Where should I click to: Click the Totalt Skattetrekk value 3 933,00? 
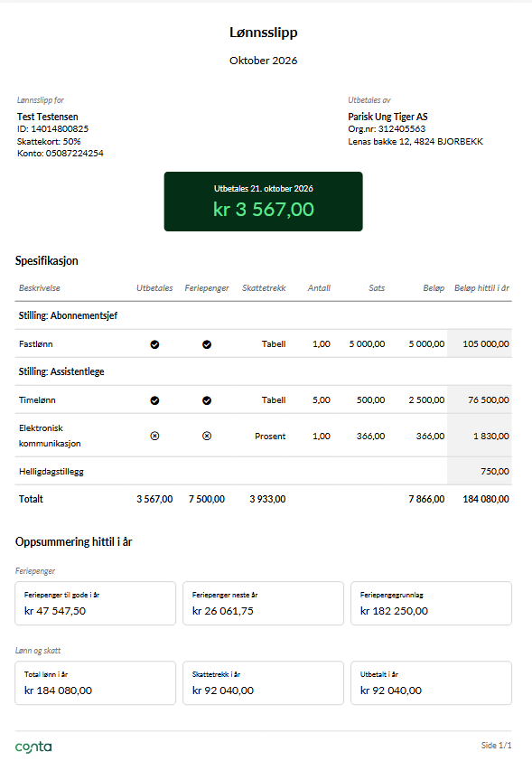point(267,499)
